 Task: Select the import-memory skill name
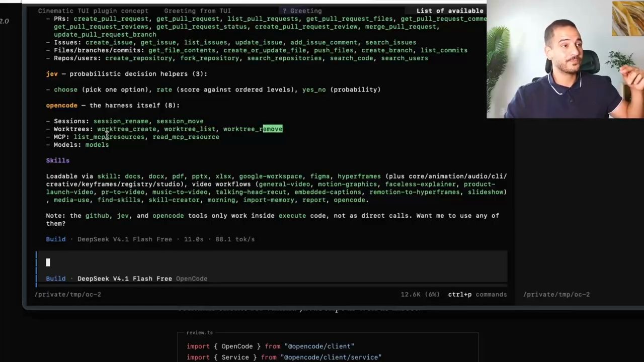(x=267, y=200)
